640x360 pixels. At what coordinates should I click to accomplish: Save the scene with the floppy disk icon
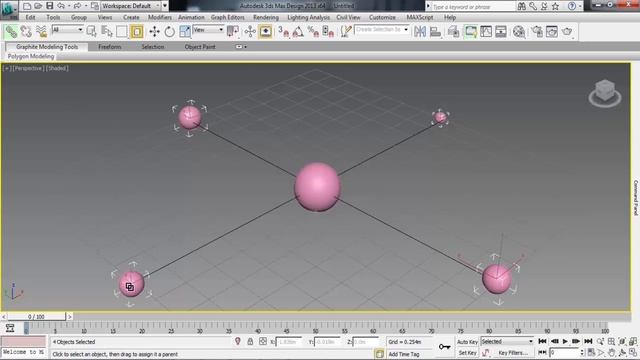49,6
